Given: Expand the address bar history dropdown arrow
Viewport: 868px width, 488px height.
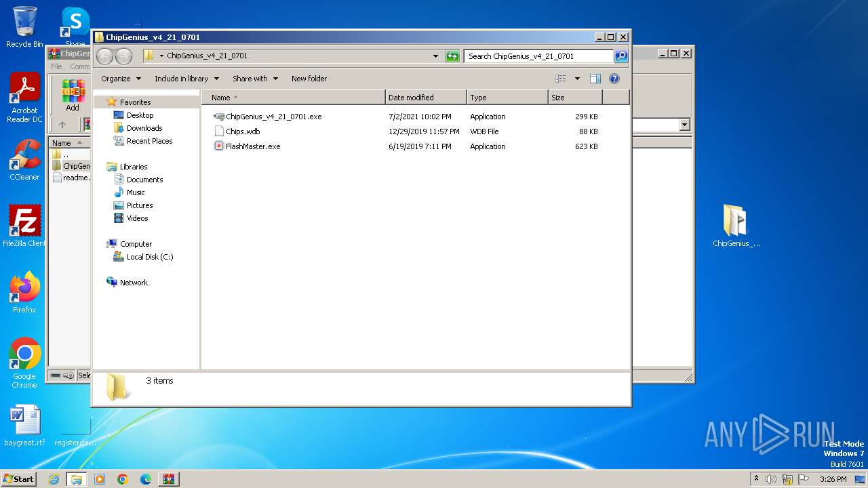Looking at the screenshot, I should (435, 56).
